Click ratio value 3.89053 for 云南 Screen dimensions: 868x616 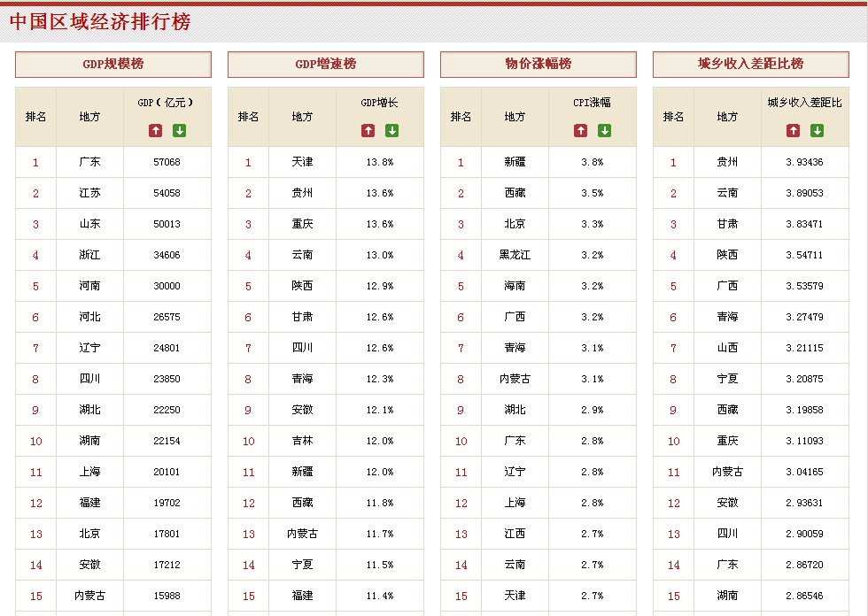804,193
